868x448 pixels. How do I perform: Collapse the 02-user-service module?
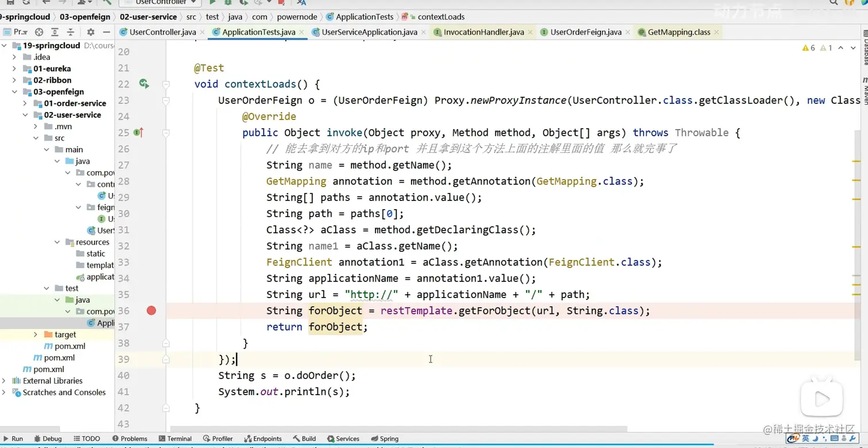(25, 115)
